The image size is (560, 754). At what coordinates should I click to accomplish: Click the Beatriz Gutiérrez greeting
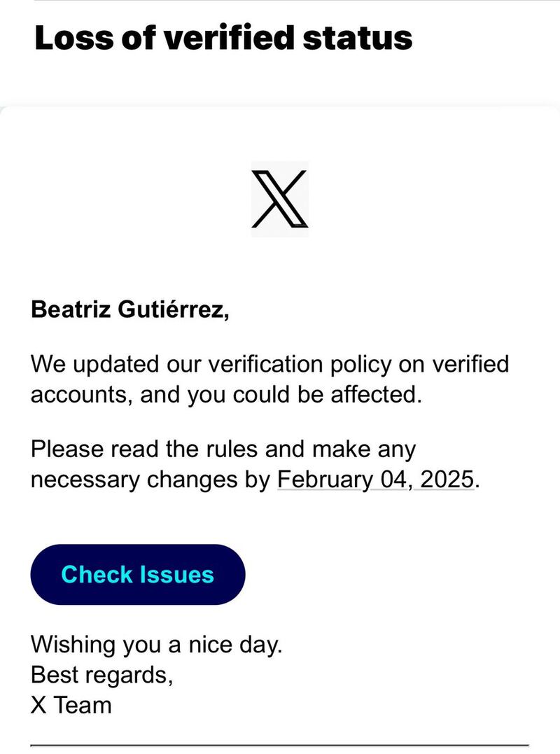pos(129,309)
